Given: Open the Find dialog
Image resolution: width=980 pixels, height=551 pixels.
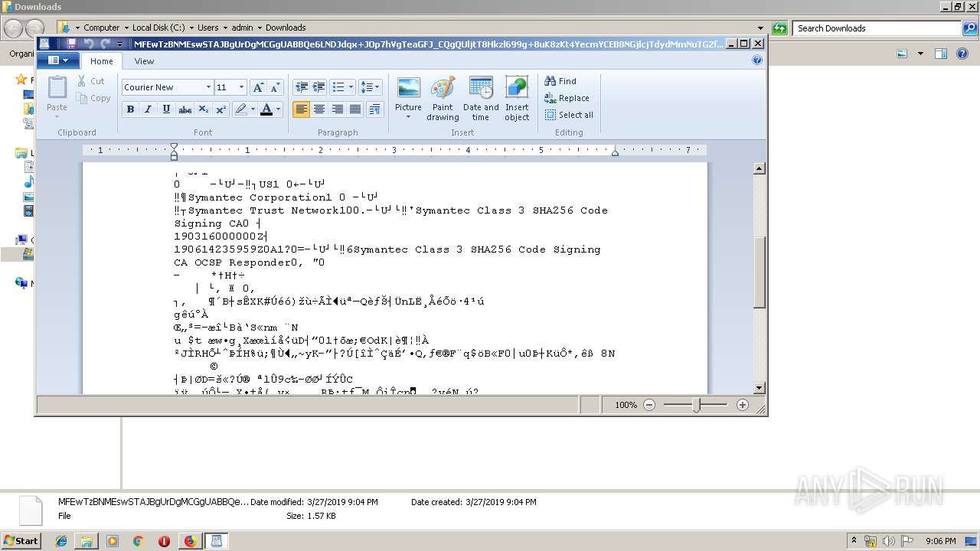Looking at the screenshot, I should (560, 81).
